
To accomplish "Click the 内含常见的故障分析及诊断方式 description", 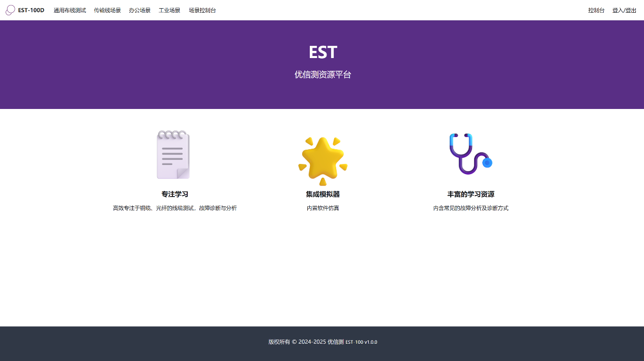I will (x=471, y=208).
